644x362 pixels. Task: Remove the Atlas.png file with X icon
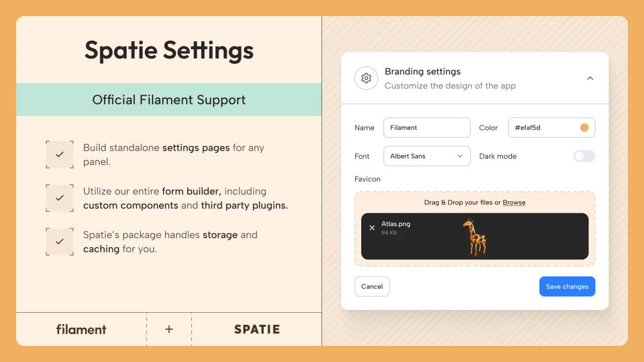pos(372,228)
